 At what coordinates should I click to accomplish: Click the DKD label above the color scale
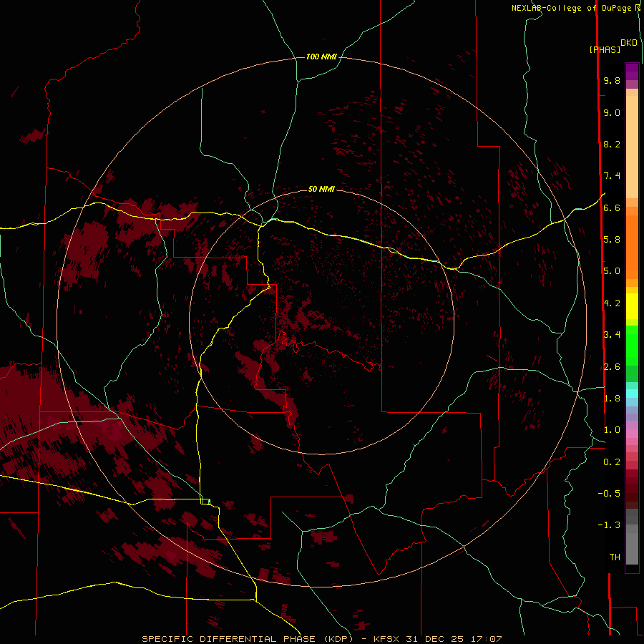[629, 43]
